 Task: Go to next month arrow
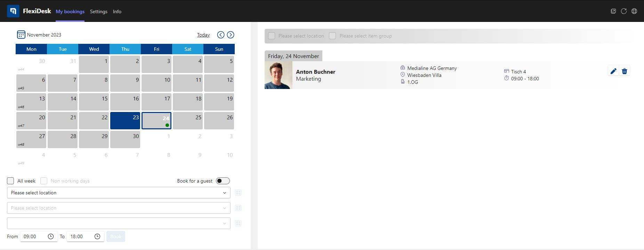[231, 35]
